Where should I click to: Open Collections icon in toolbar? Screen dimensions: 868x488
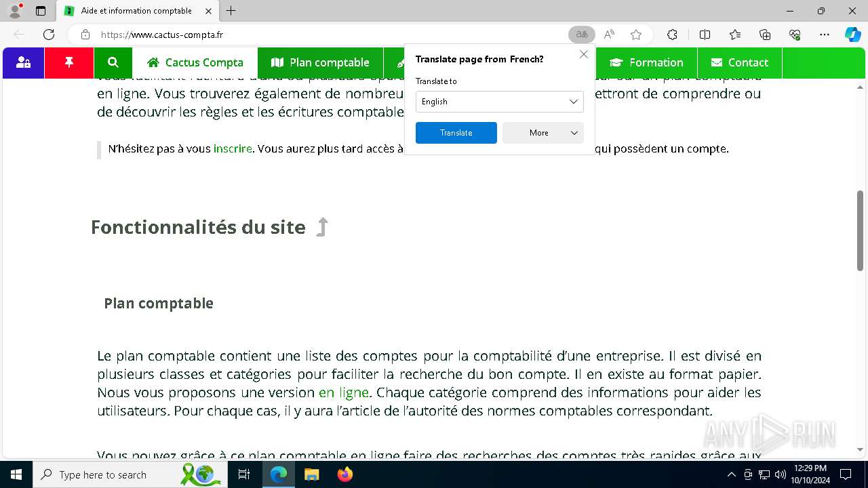[765, 35]
